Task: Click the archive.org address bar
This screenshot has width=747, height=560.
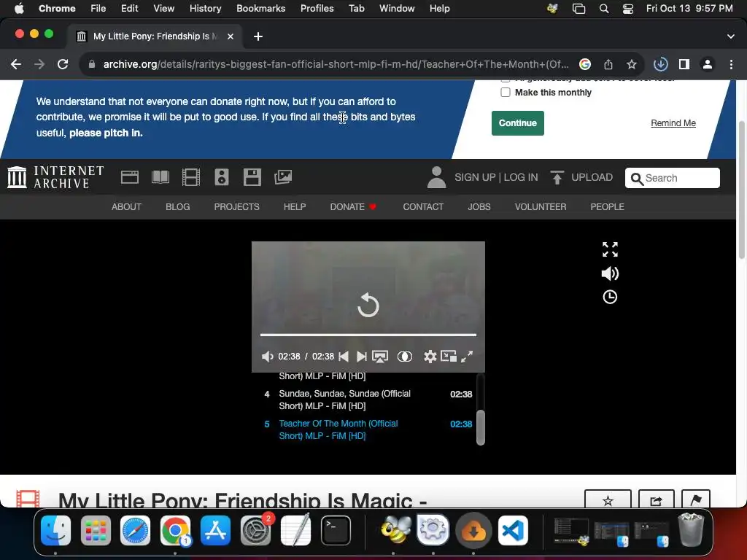Action: click(x=336, y=64)
